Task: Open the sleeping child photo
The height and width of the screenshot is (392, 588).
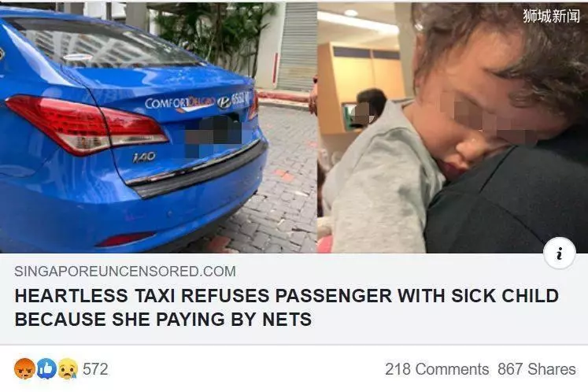Action: click(x=453, y=128)
